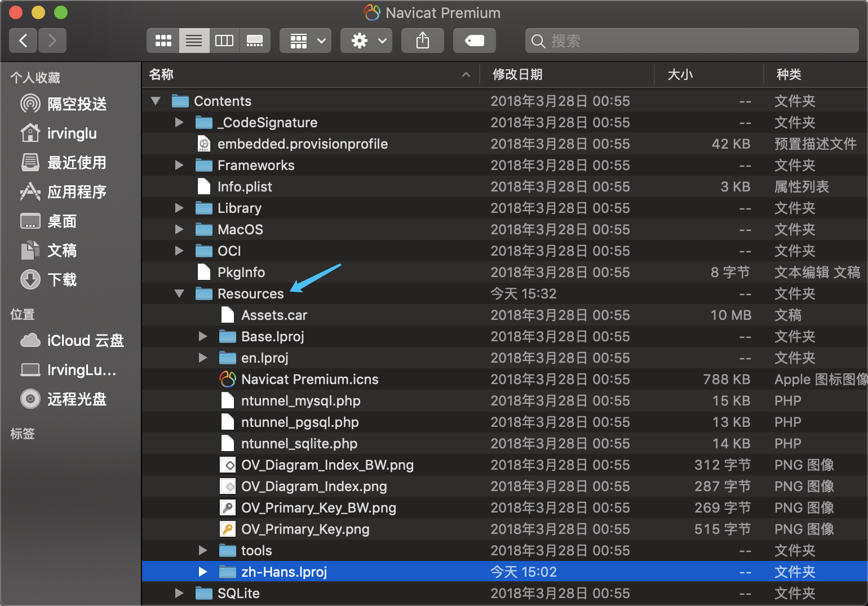Select the Navicat Premium.icns icon
Image resolution: width=868 pixels, height=606 pixels.
pyautogui.click(x=228, y=380)
